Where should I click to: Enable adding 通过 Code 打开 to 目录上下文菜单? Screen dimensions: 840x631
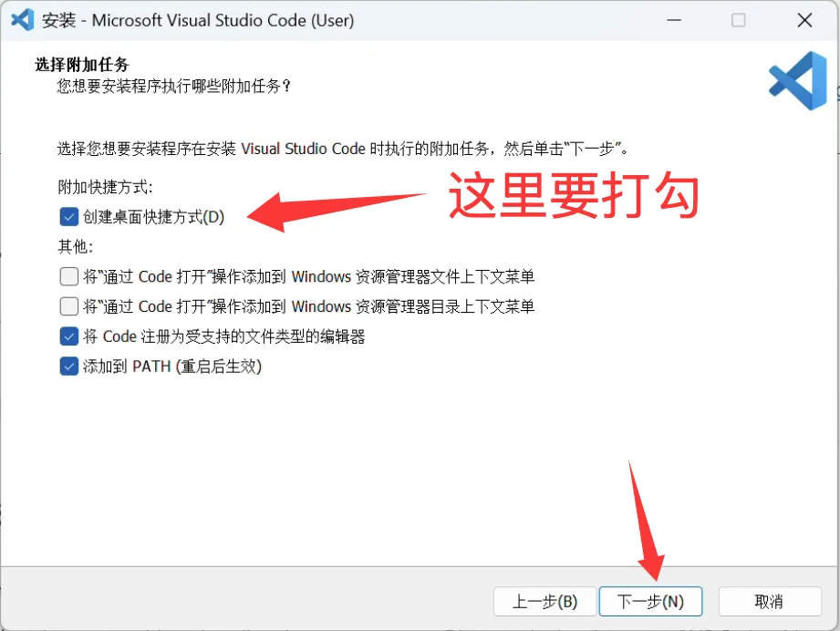pos(69,306)
